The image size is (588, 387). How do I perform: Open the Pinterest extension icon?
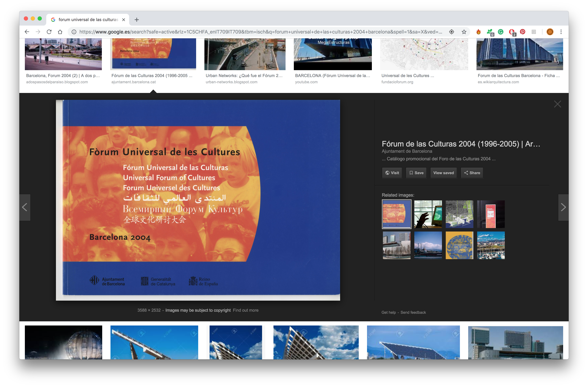(x=523, y=32)
